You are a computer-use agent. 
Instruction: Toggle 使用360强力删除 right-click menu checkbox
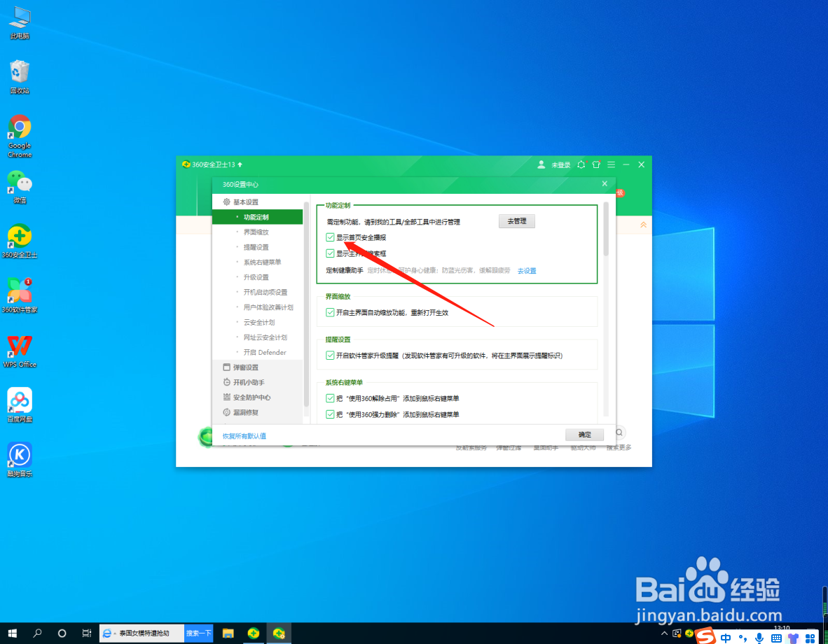(330, 414)
